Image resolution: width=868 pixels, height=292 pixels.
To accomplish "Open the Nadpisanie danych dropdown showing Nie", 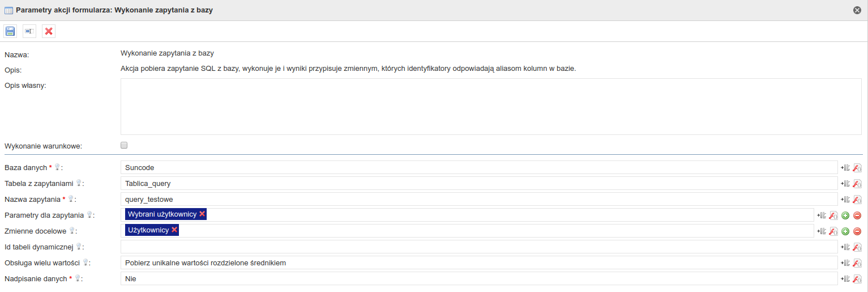I will [x=479, y=278].
